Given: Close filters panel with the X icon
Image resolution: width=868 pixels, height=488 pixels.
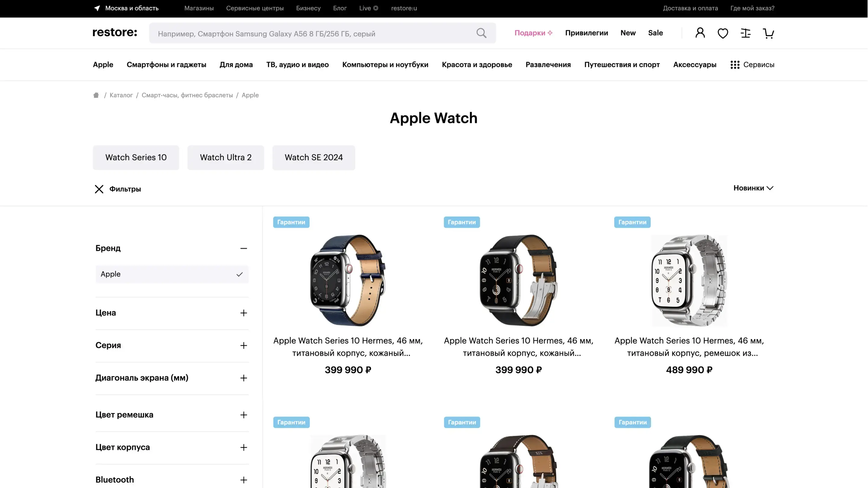Looking at the screenshot, I should [x=99, y=189].
